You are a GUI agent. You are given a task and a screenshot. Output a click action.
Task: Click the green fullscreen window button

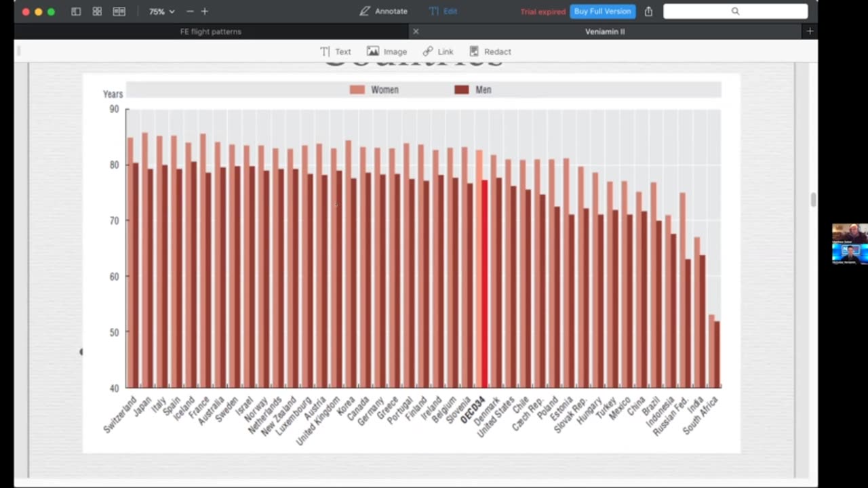[51, 12]
